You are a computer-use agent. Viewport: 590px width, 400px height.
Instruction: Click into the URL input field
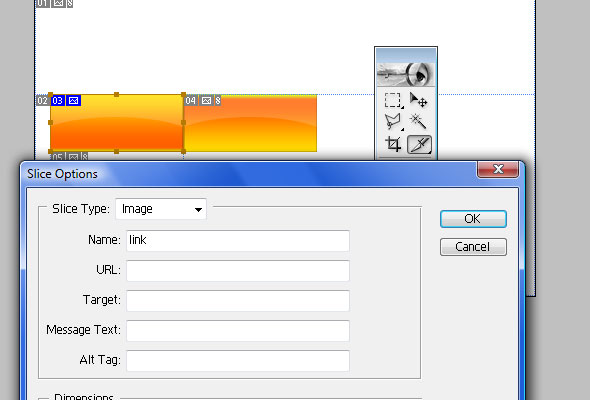238,271
